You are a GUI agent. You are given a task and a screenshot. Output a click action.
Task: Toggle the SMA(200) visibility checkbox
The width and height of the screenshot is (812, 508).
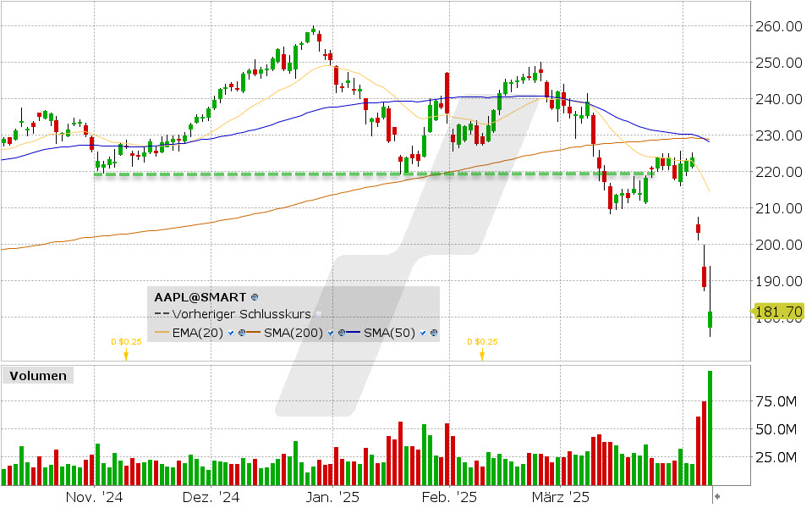pyautogui.click(x=331, y=333)
